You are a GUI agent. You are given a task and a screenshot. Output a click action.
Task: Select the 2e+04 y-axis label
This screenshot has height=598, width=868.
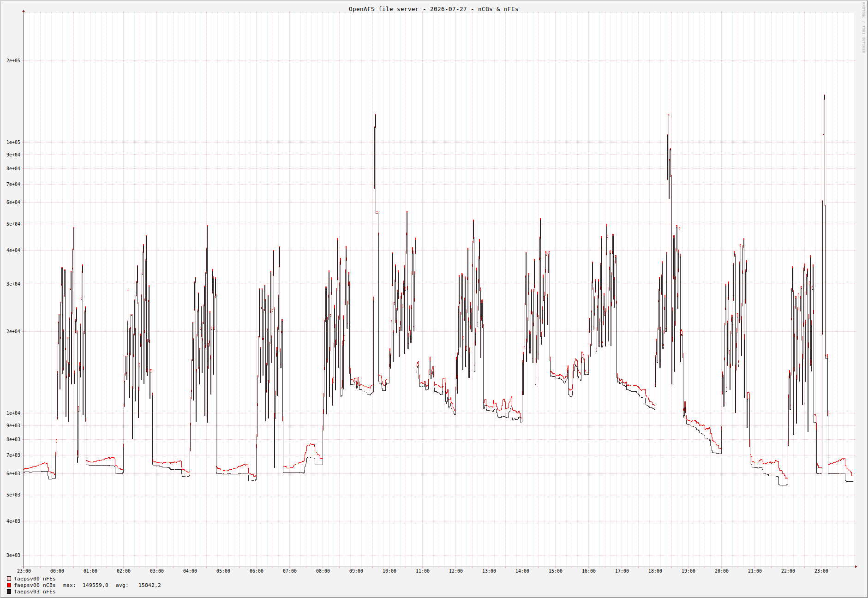click(13, 331)
